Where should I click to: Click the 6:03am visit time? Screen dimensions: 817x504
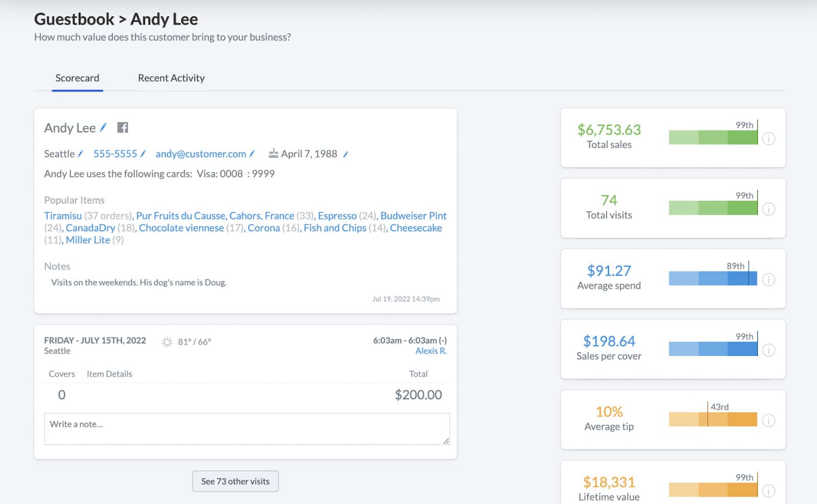coord(410,341)
